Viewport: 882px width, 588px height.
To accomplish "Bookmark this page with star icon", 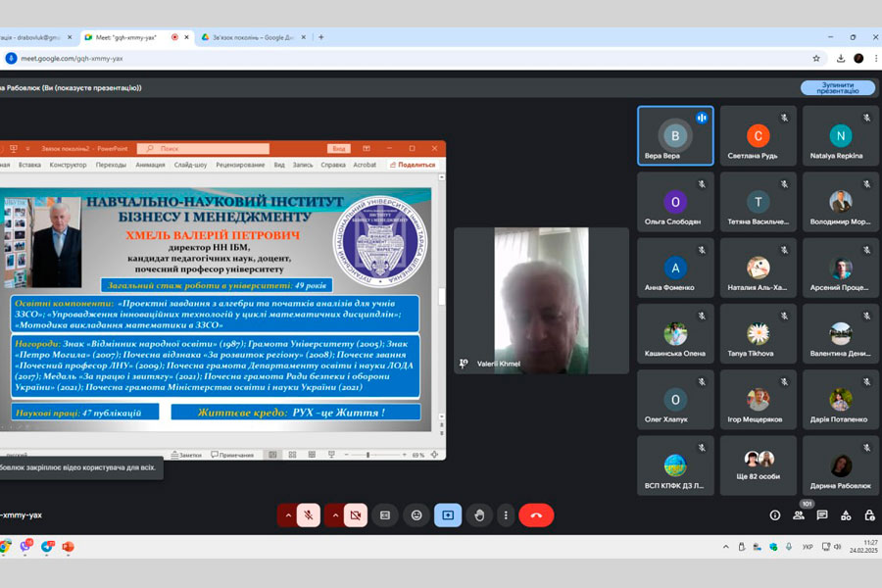I will point(816,58).
